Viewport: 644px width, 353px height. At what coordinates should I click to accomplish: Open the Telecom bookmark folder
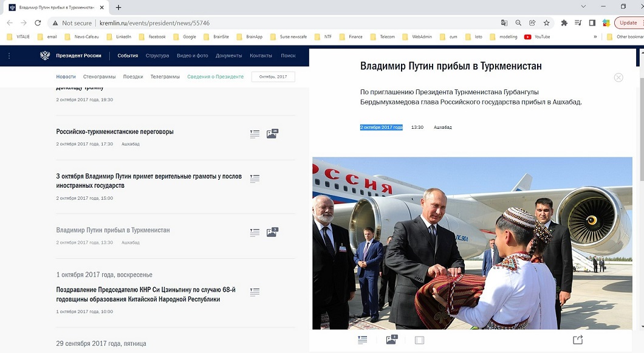(x=383, y=36)
